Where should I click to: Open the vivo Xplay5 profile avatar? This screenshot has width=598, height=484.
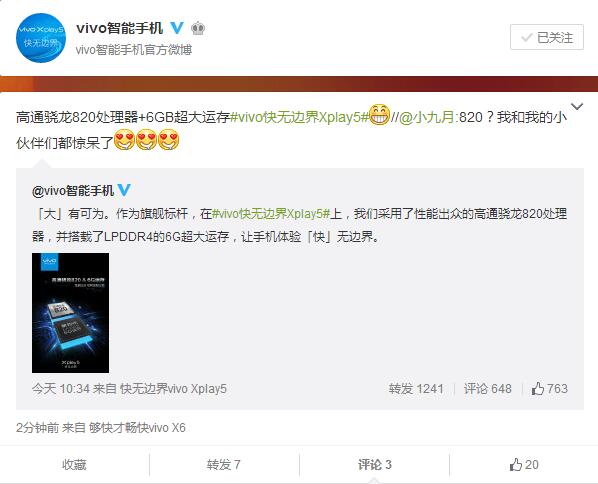41,38
